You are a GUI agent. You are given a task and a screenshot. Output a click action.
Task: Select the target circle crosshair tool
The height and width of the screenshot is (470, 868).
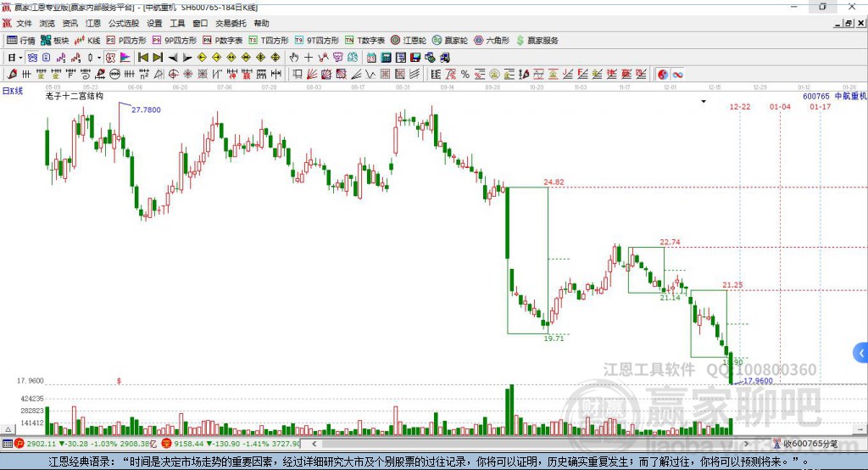point(173,75)
